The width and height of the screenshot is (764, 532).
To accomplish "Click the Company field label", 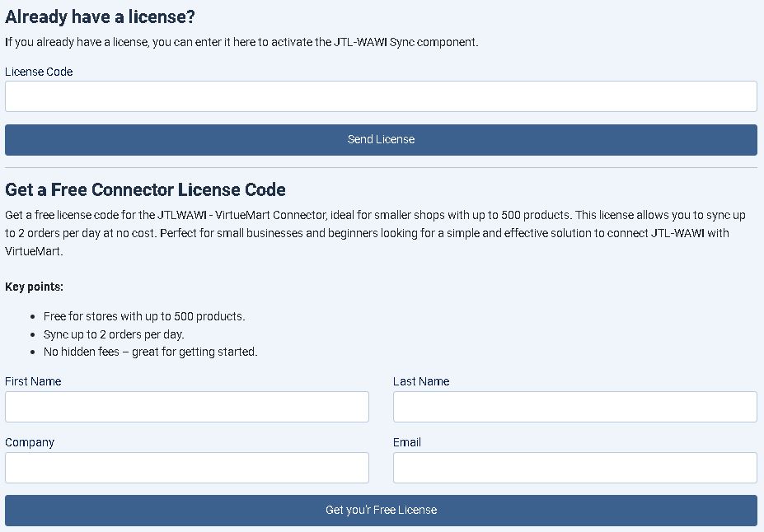I will (x=30, y=442).
